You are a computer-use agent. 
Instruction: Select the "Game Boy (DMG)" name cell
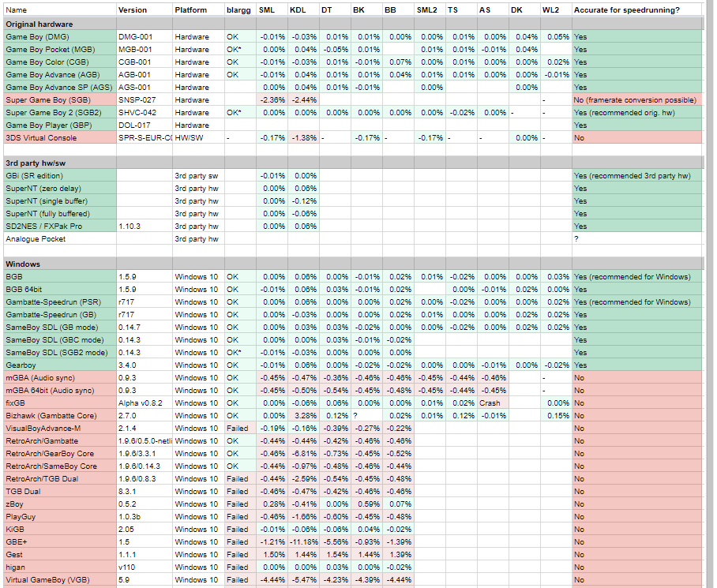tap(60, 36)
